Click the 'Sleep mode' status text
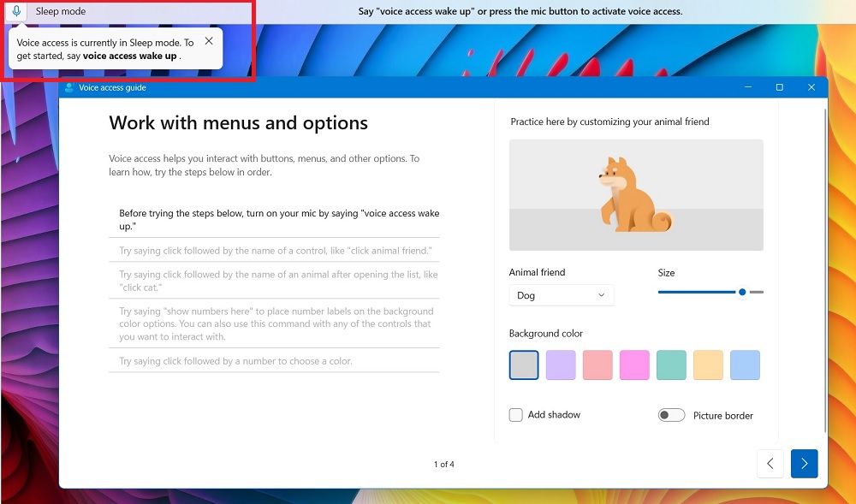This screenshot has height=504, width=856. [x=61, y=11]
